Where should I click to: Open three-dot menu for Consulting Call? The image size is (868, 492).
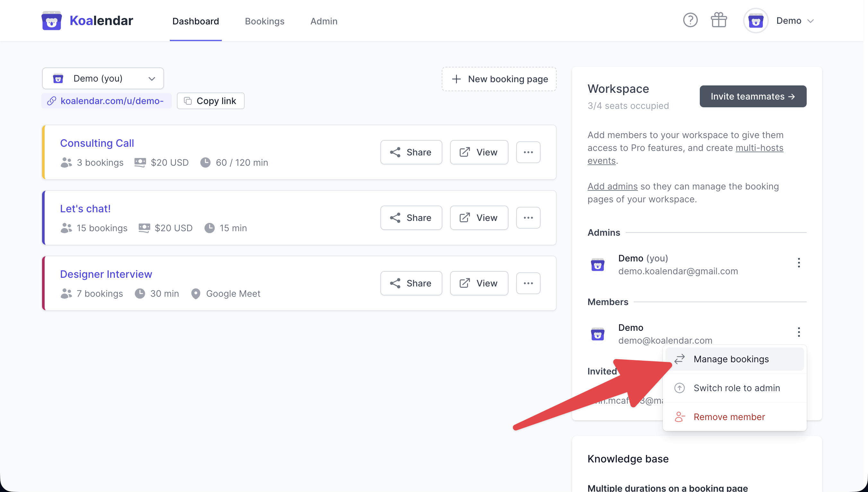(x=528, y=152)
